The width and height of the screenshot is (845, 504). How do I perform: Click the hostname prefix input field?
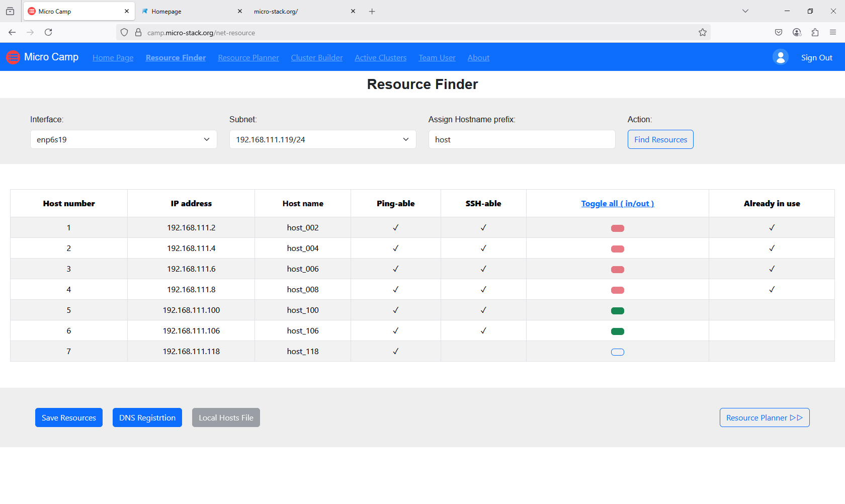[522, 139]
